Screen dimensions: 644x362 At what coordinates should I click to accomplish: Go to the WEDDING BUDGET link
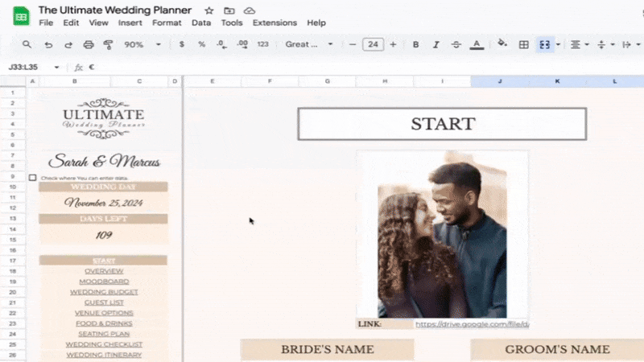(x=103, y=292)
